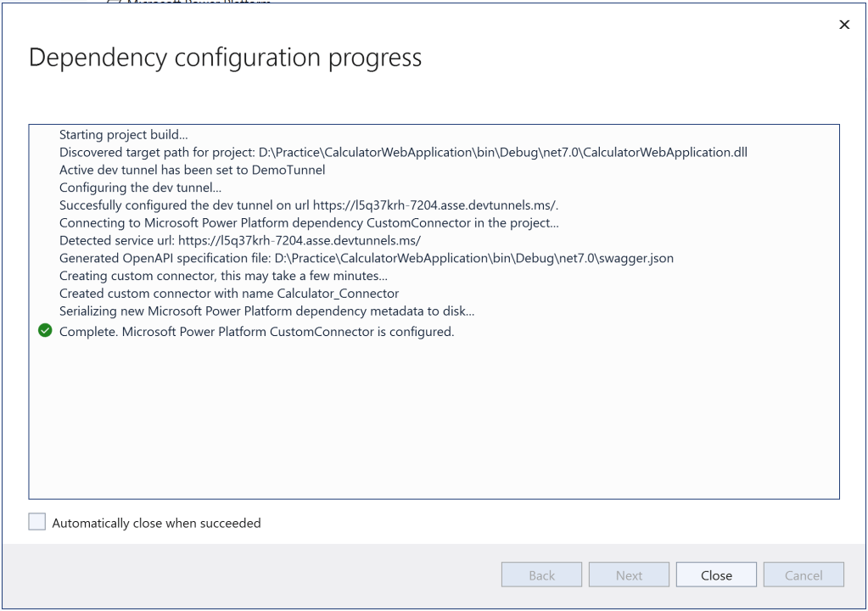Click the 'Complete. CustomConnector is configured' message
868x611 pixels.
coord(256,332)
